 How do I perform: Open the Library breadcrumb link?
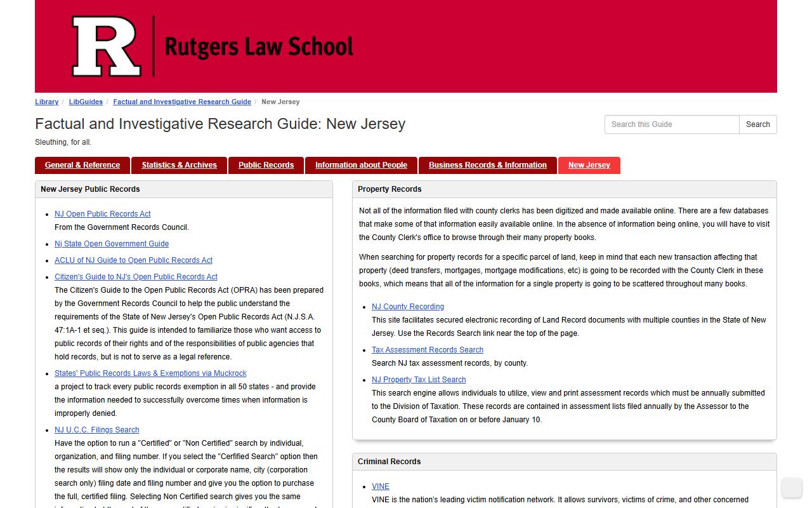47,102
